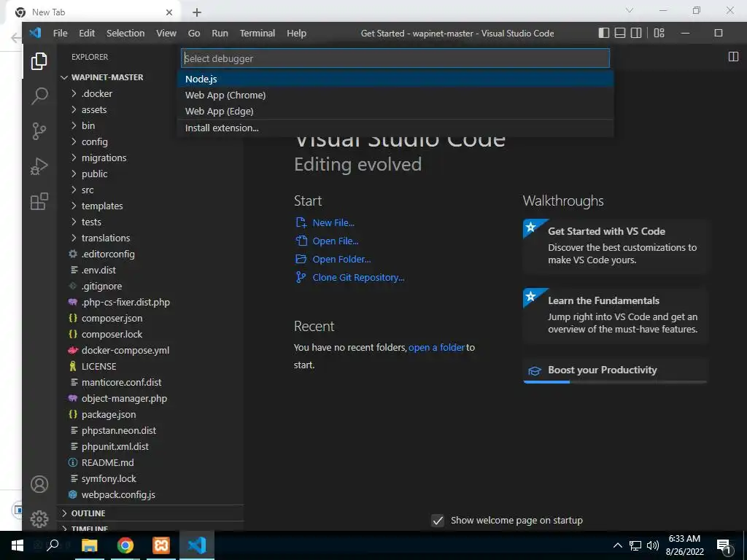Open webpack.config.js file

[x=118, y=494]
